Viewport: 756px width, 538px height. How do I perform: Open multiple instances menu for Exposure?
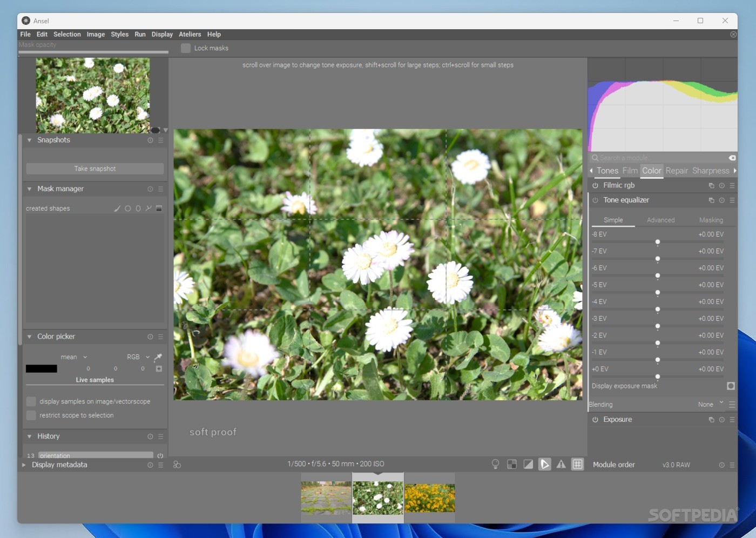click(x=711, y=420)
